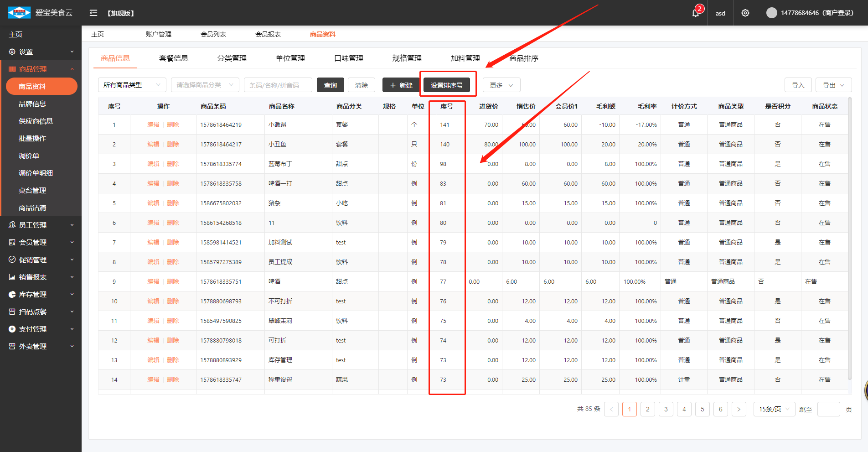Click the 销售报表 chart icon in sidebar
Viewport: 868px width, 452px height.
[x=12, y=277]
